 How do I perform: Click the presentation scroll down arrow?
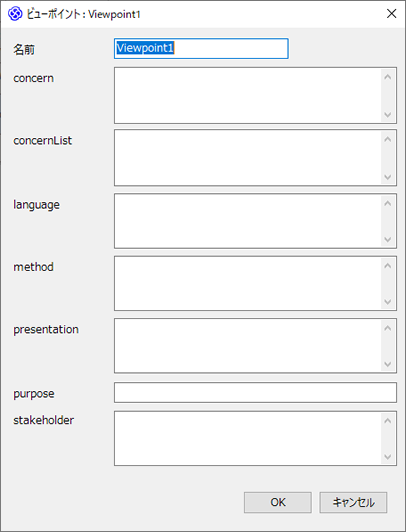[x=388, y=364]
